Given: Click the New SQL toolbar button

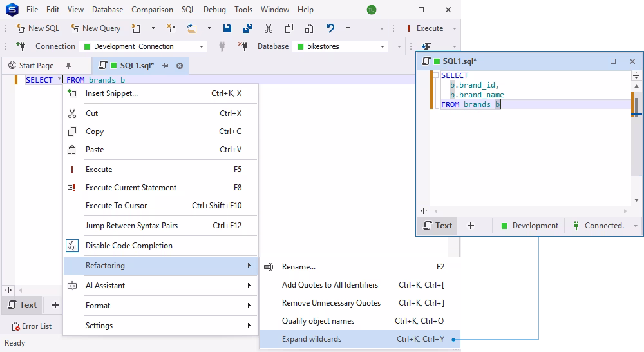Looking at the screenshot, I should coord(38,28).
